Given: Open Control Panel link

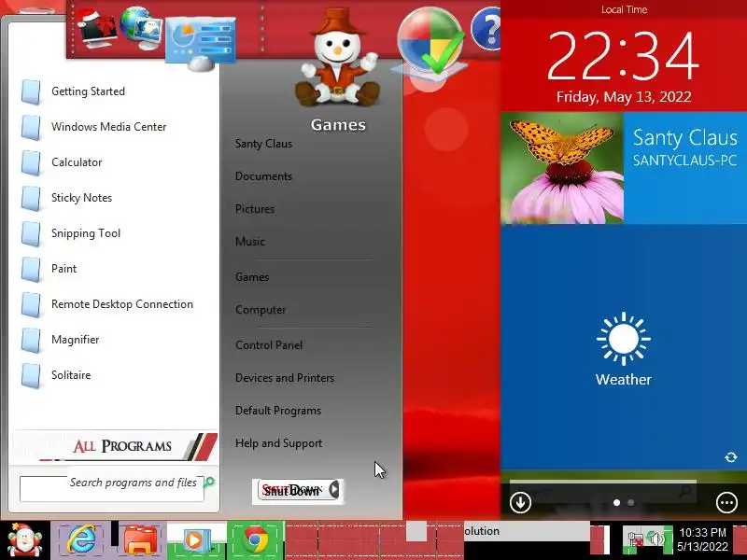Looking at the screenshot, I should (x=269, y=345).
